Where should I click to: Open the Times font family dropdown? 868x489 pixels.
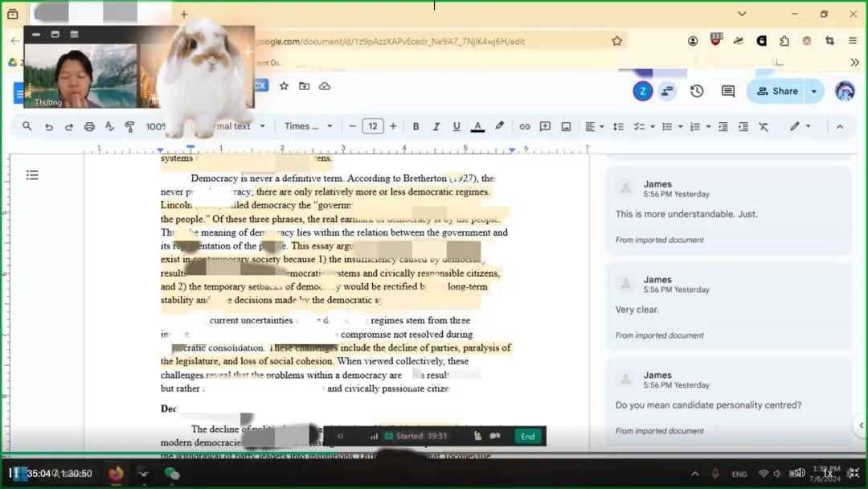[309, 126]
